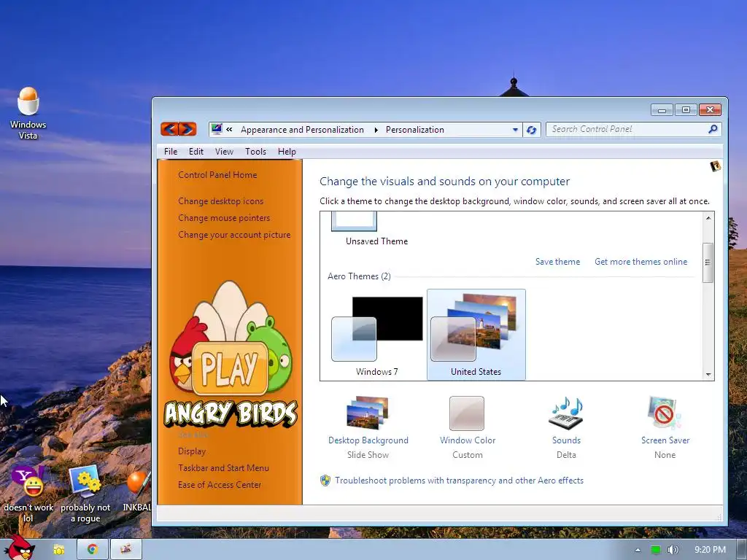Open the Help menu
This screenshot has height=560, width=747.
tap(287, 152)
